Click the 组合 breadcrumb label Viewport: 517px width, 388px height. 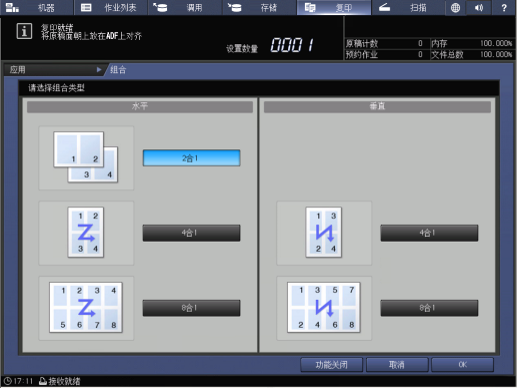(x=118, y=70)
